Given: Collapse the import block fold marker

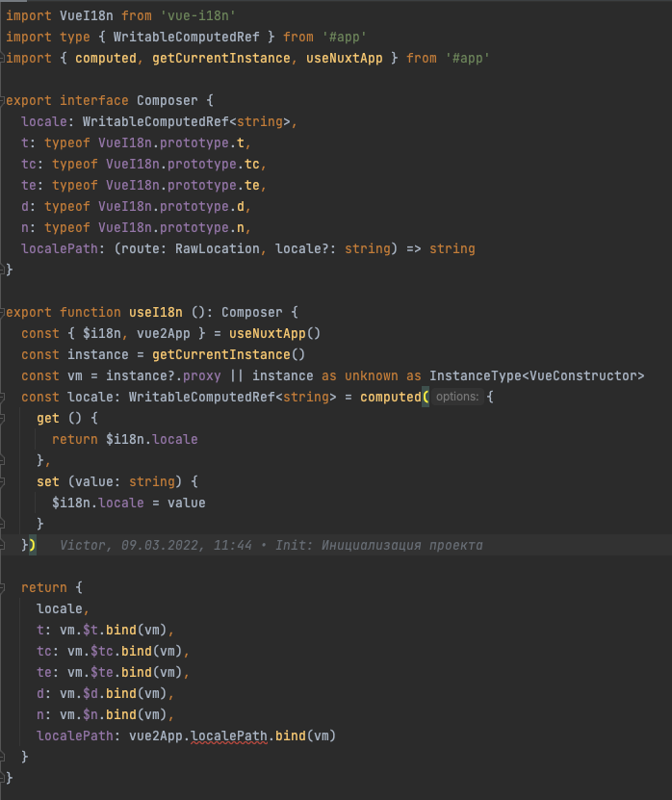Looking at the screenshot, I should 2,58.
